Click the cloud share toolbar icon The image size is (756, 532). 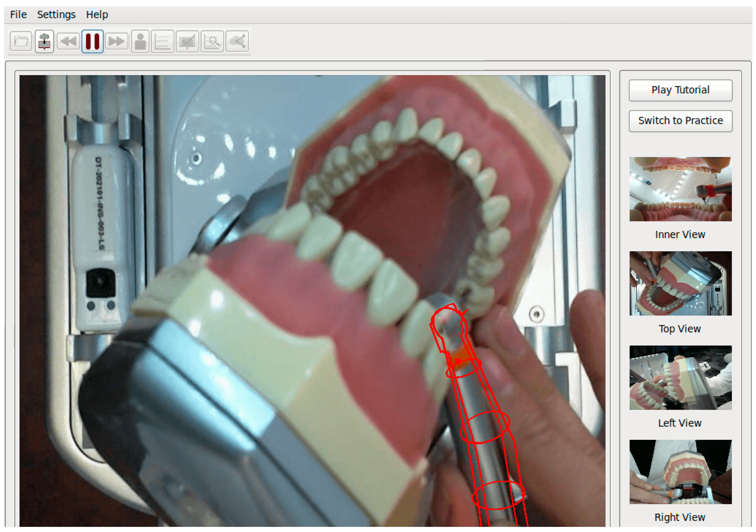pyautogui.click(x=237, y=41)
